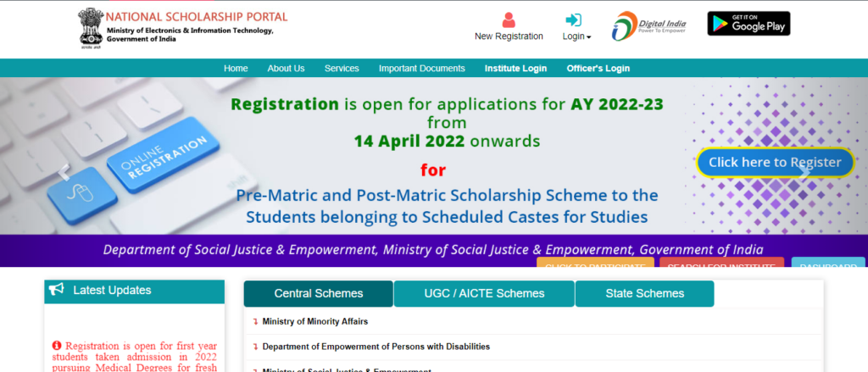This screenshot has width=868, height=372.
Task: Click the Latest Updates megaphone icon
Action: [x=56, y=290]
